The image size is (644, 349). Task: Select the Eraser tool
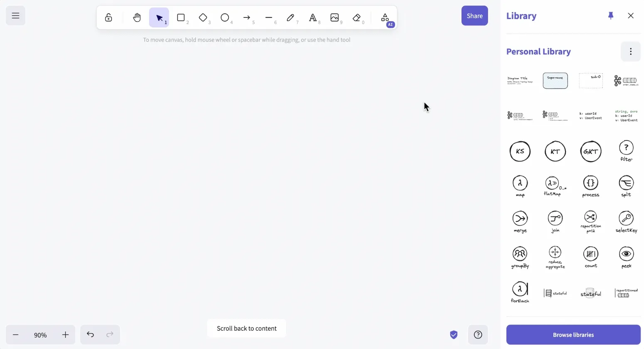coord(357,17)
